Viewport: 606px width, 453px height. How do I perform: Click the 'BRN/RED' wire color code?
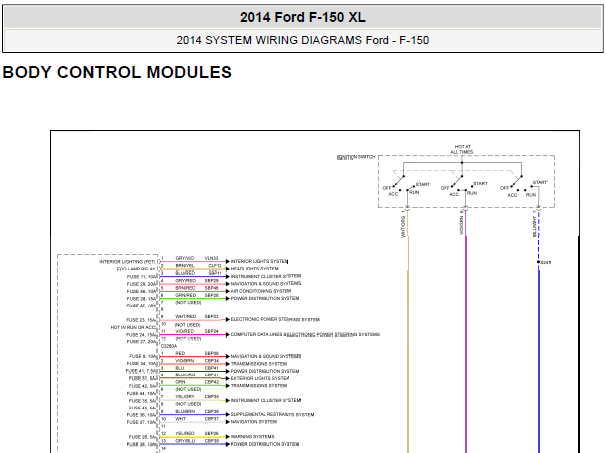pyautogui.click(x=186, y=288)
